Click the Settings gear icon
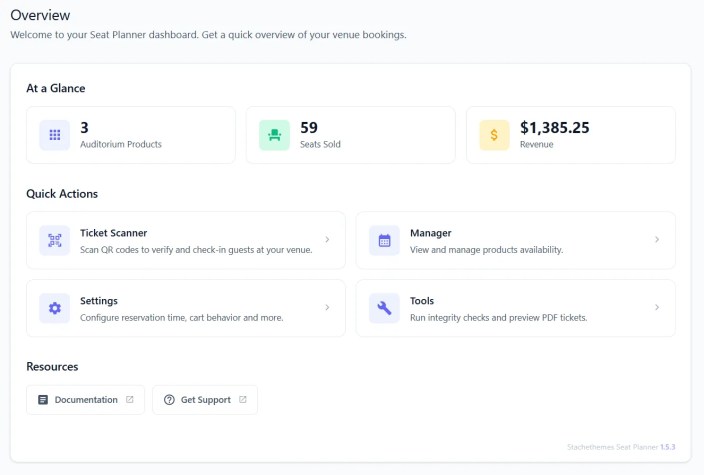 coord(54,308)
